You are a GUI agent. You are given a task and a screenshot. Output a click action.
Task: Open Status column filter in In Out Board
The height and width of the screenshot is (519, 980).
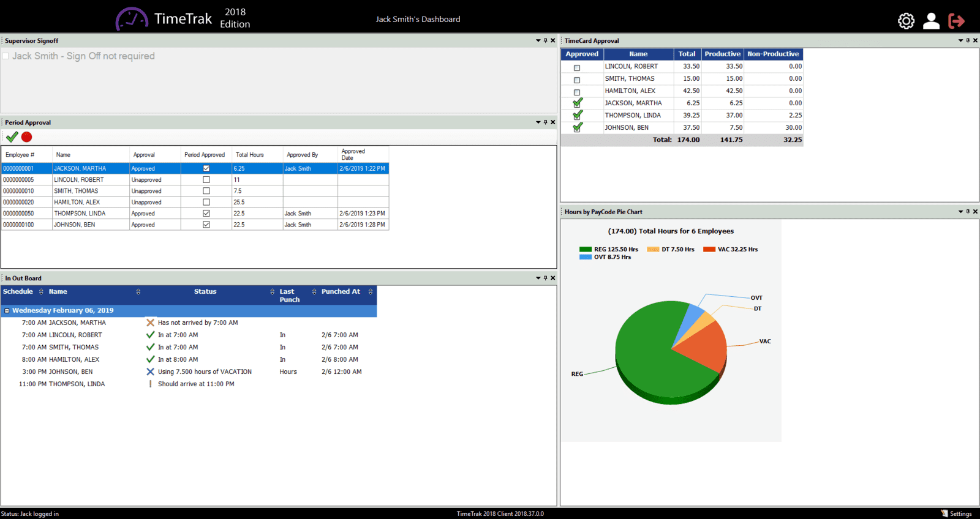(272, 292)
